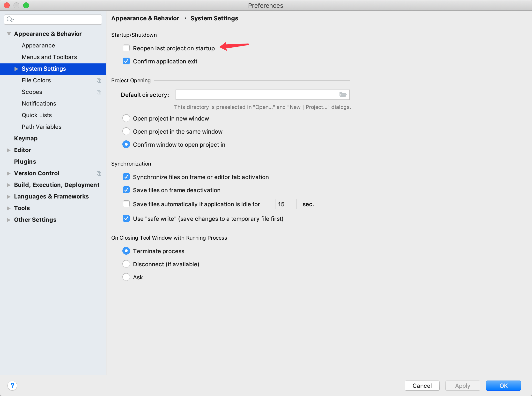
Task: Open the File Colors page
Action: [x=36, y=80]
